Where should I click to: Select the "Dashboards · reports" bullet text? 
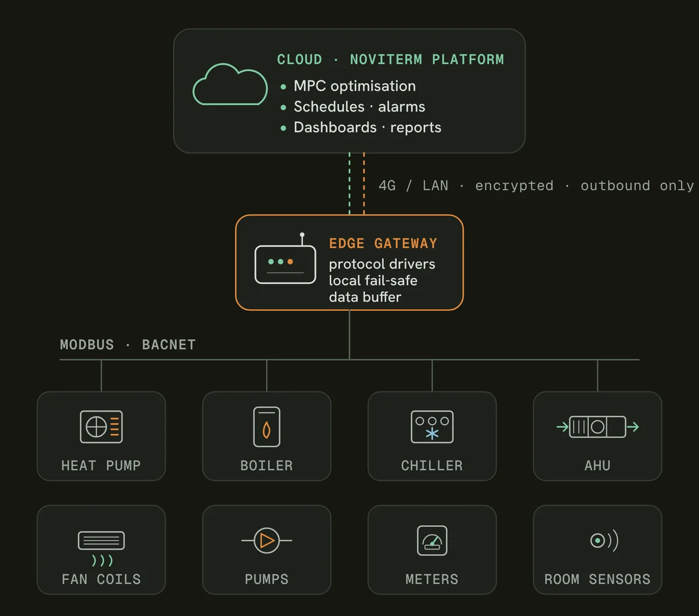click(x=367, y=127)
